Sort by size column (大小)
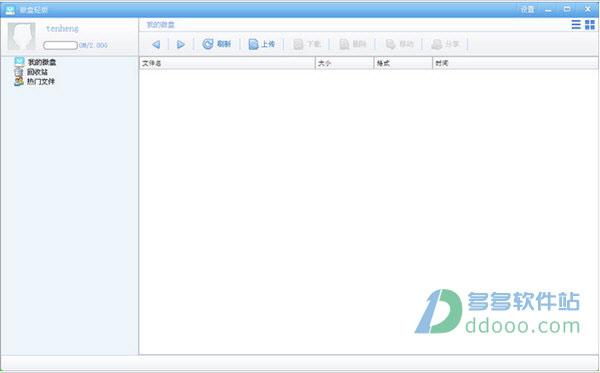600x373 pixels. 344,63
